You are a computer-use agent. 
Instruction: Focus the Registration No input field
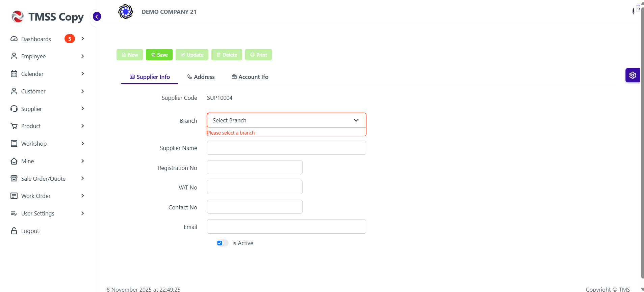point(255,167)
